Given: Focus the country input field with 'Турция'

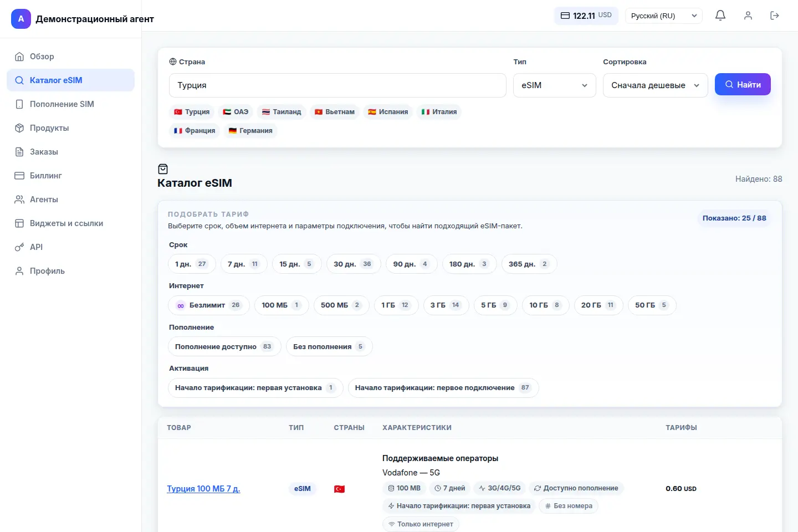Looking at the screenshot, I should [337, 85].
